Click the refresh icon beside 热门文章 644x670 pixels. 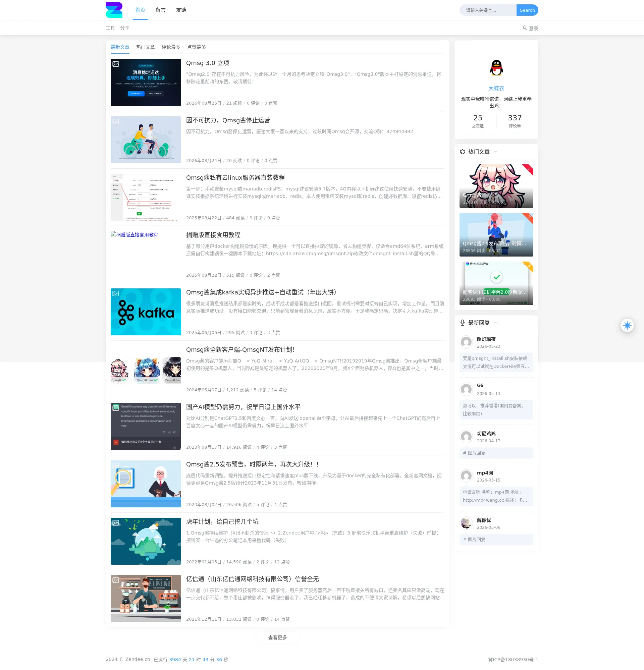(463, 152)
